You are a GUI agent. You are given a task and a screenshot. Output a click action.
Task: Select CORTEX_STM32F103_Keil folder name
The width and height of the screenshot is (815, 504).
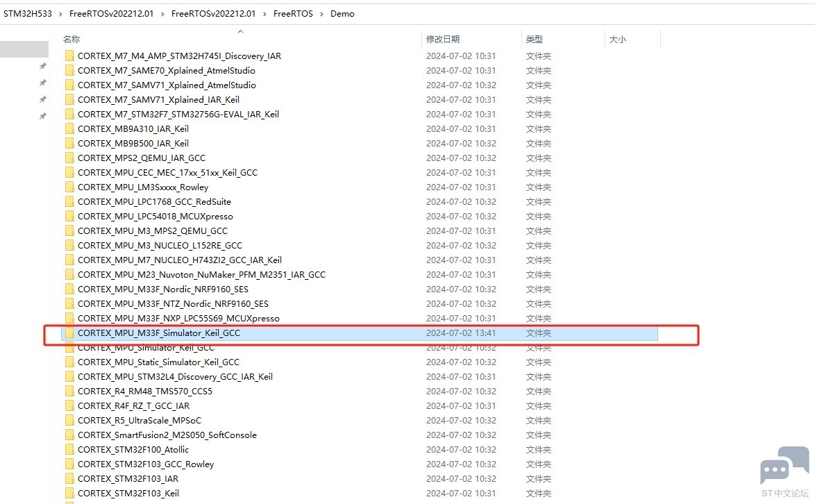(x=128, y=493)
